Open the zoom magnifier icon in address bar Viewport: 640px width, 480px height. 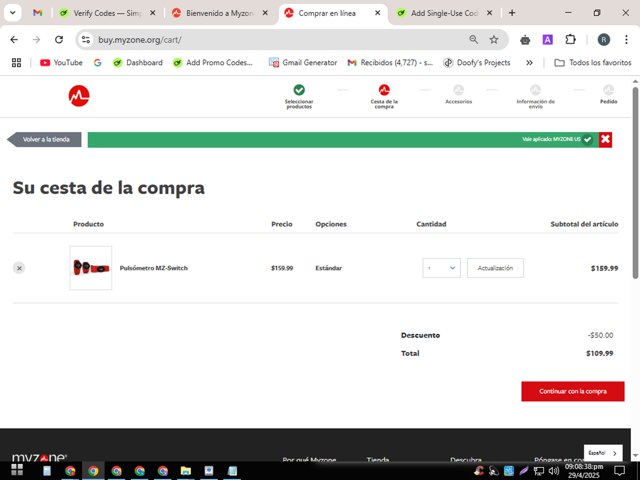[x=473, y=40]
